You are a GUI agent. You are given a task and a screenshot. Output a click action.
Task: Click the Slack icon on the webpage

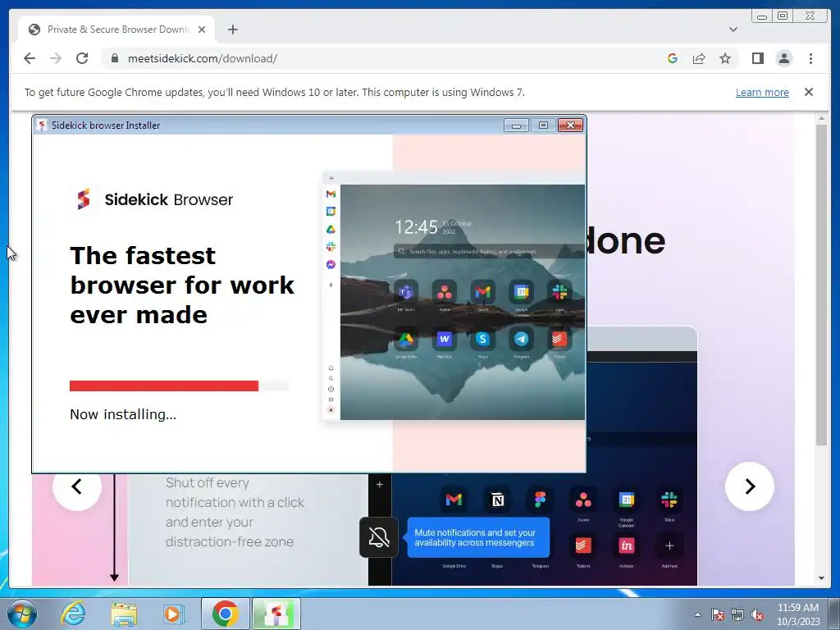tap(669, 500)
